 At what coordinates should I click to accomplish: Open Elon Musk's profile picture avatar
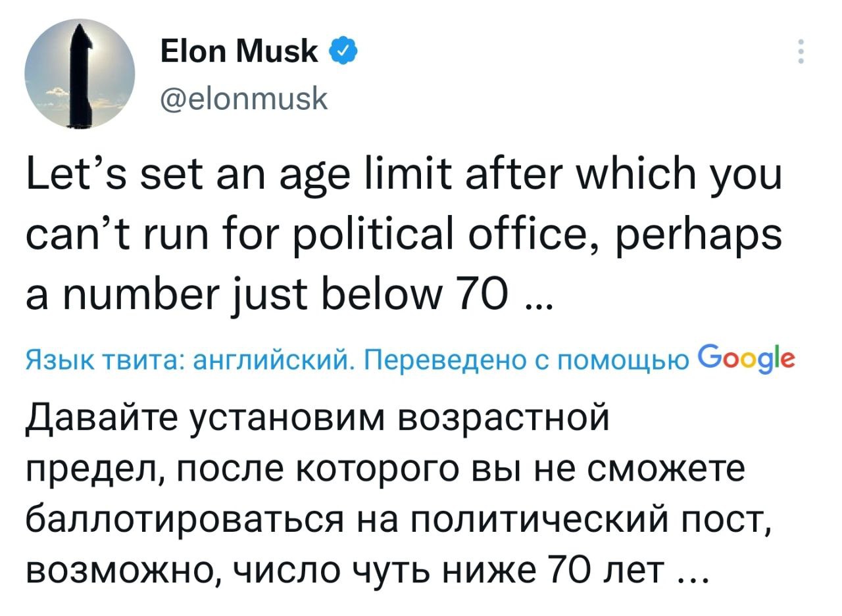tap(80, 74)
